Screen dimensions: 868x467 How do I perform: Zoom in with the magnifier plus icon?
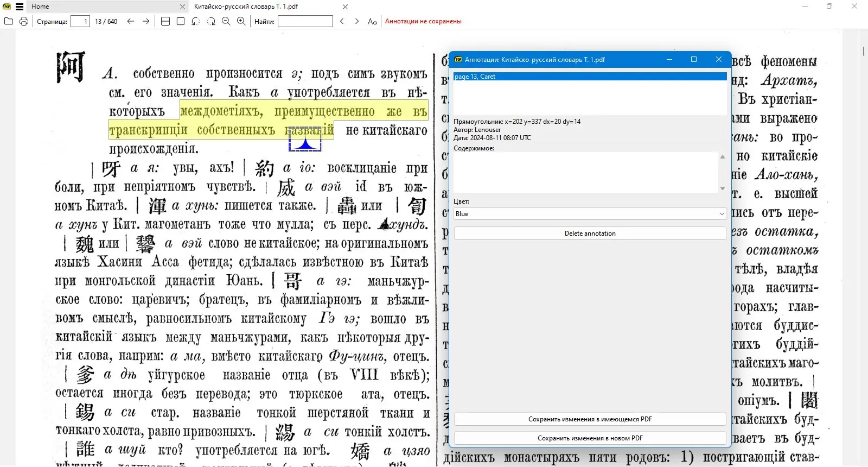click(x=241, y=21)
